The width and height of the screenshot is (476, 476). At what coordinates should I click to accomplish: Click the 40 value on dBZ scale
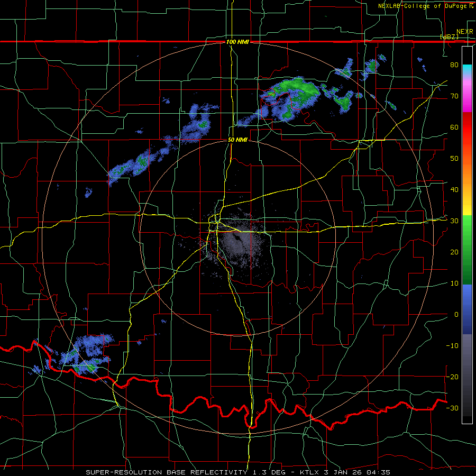[x=454, y=190]
